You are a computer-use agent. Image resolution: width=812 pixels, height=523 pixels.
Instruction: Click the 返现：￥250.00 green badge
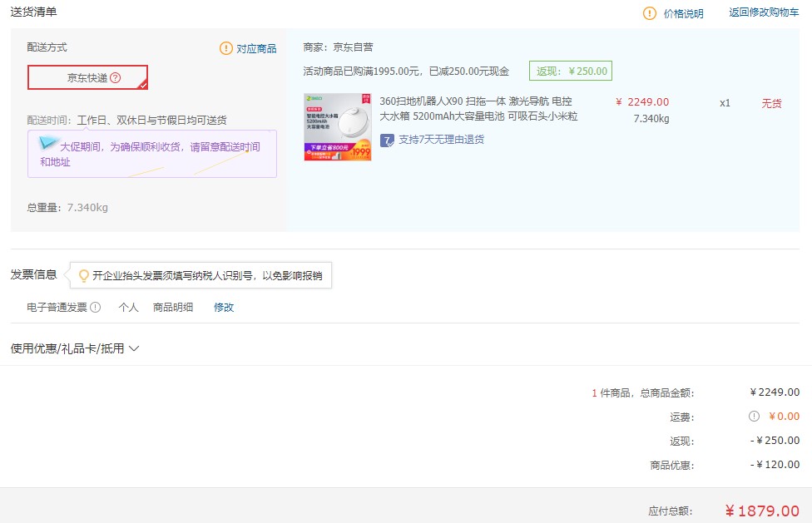point(571,71)
